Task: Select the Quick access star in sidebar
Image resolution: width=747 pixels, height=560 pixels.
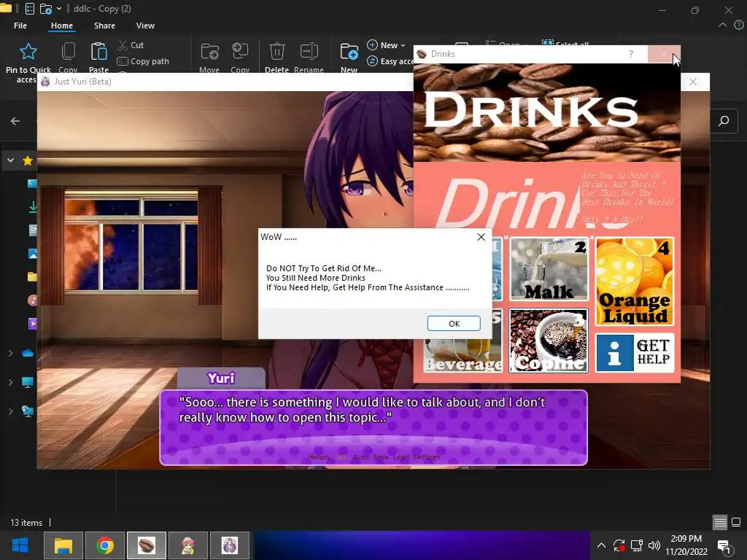Action: (28, 160)
